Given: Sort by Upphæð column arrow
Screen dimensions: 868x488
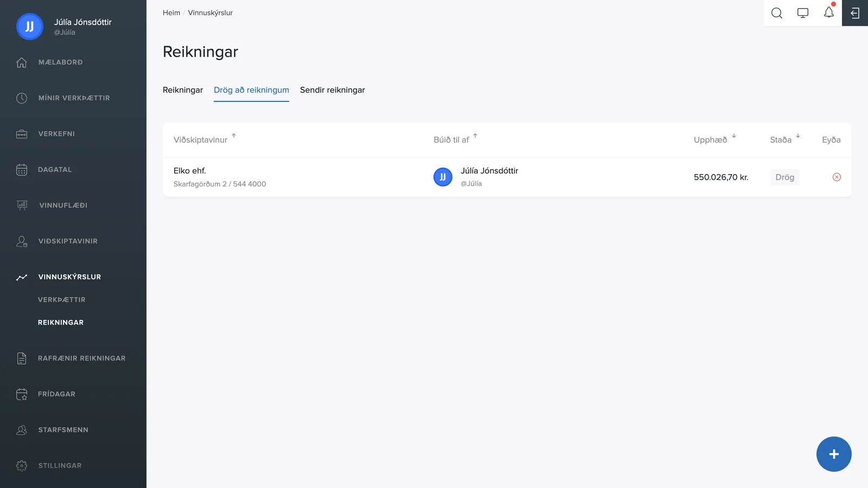Looking at the screenshot, I should point(734,136).
